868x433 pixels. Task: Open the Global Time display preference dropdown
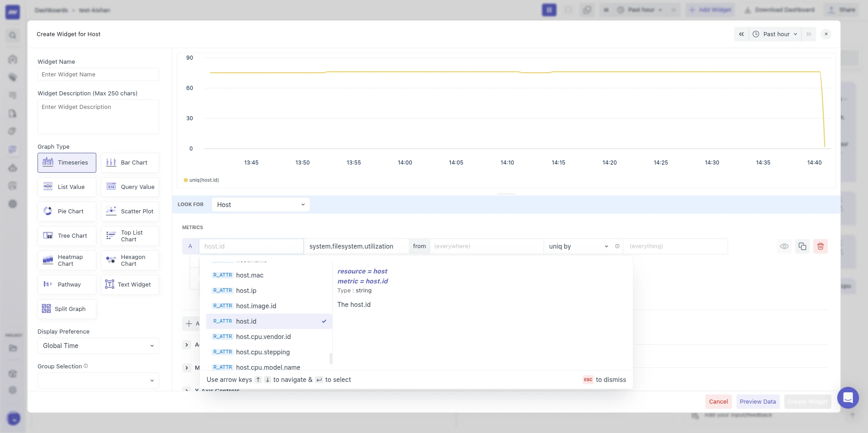[98, 346]
